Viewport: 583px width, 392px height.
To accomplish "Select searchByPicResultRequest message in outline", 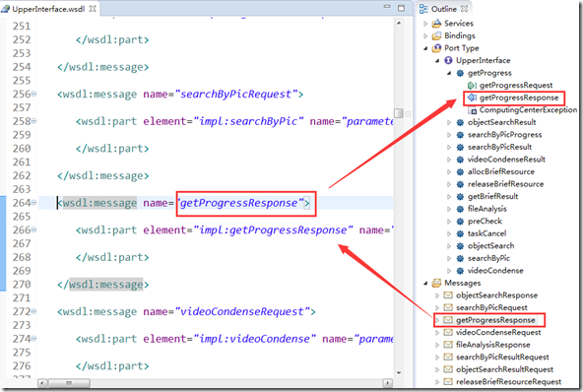I will coord(502,358).
